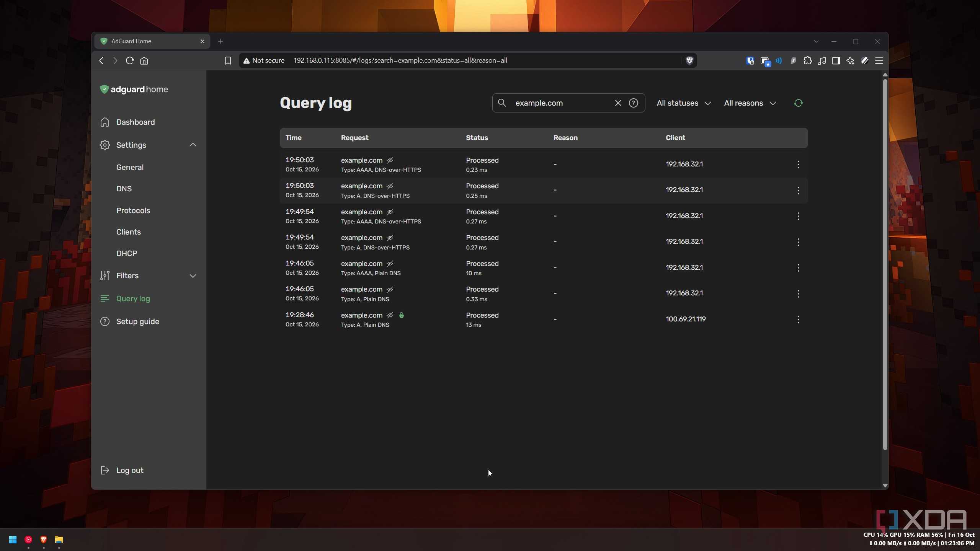Open a new browser tab
Viewport: 980px width, 551px height.
coord(220,41)
